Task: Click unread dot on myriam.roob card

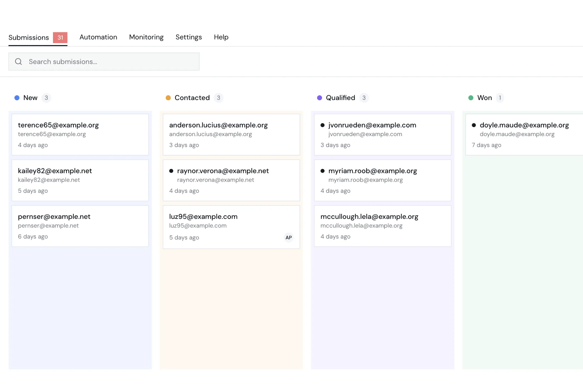Action: click(x=322, y=171)
